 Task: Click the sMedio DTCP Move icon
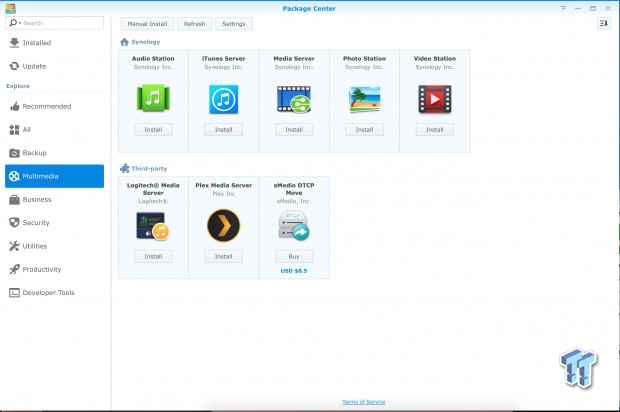pyautogui.click(x=294, y=226)
